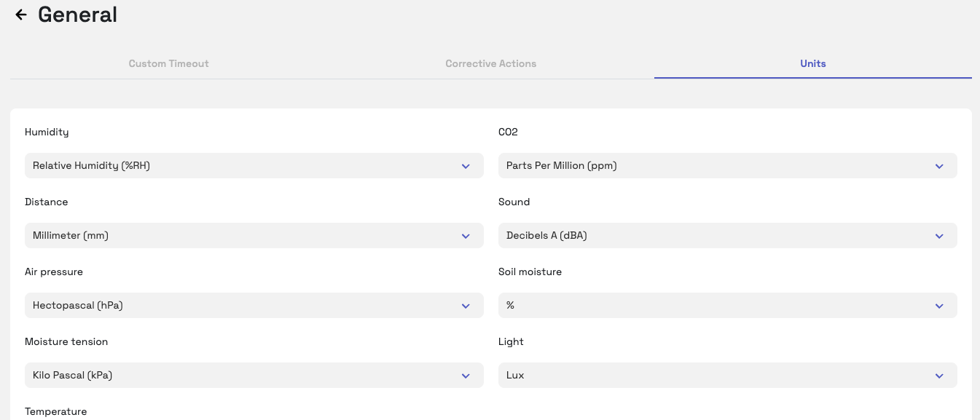The image size is (980, 420).
Task: Expand the Light unit dropdown
Action: 727,376
